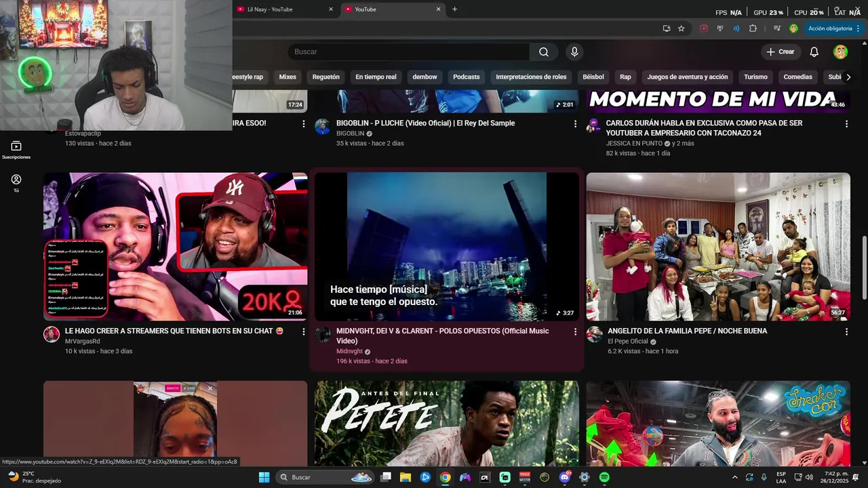Open BIGOBLIN - P LUCHE title link
This screenshot has height=488, width=868.
click(425, 123)
